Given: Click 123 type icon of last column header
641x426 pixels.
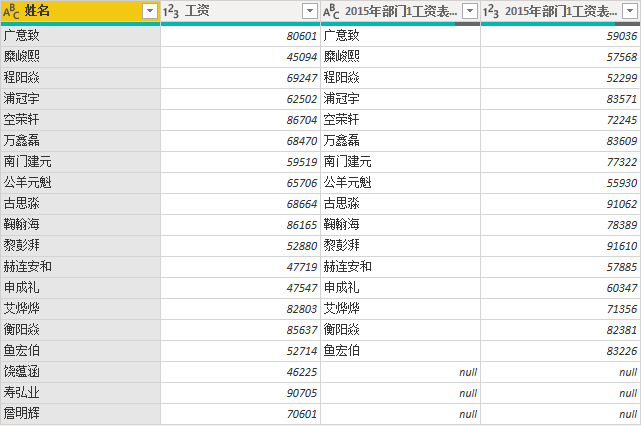Looking at the screenshot, I should pyautogui.click(x=492, y=10).
